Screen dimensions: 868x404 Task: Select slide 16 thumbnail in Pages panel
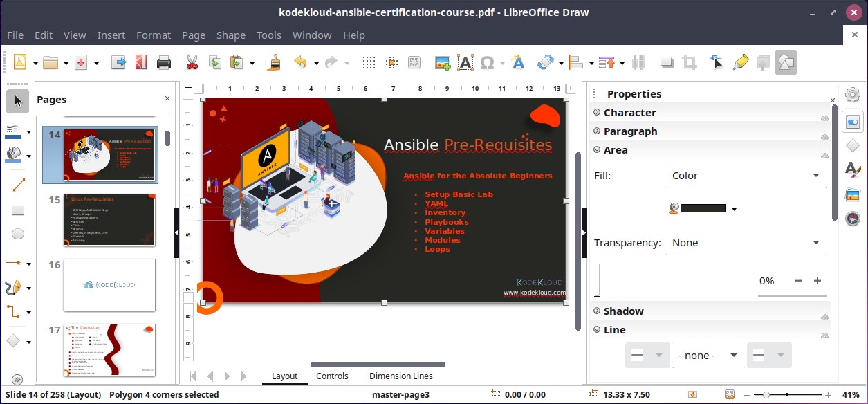pyautogui.click(x=109, y=285)
